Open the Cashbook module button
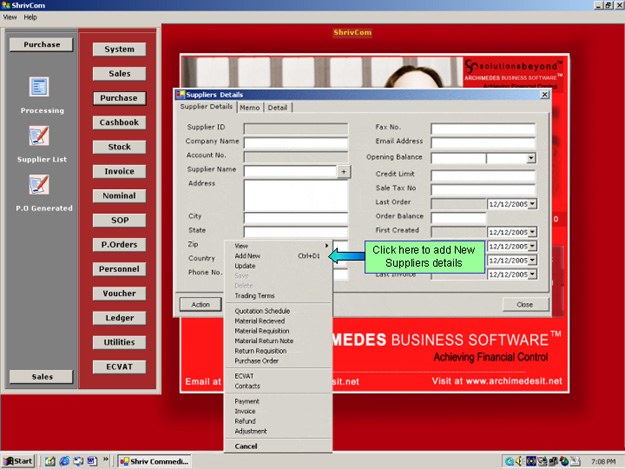Viewport: 625px width, 469px height. coord(119,123)
